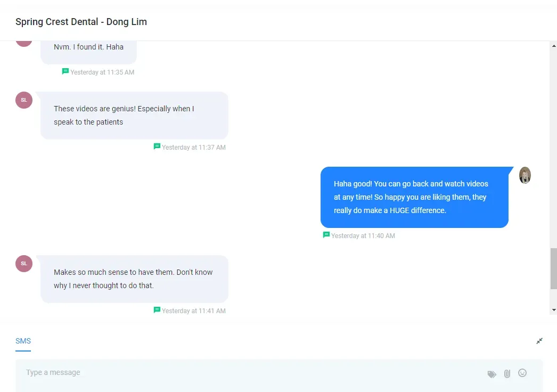Click the 'Nvm. I found it. Haha' message bubble
The image size is (557, 392).
[x=88, y=50]
